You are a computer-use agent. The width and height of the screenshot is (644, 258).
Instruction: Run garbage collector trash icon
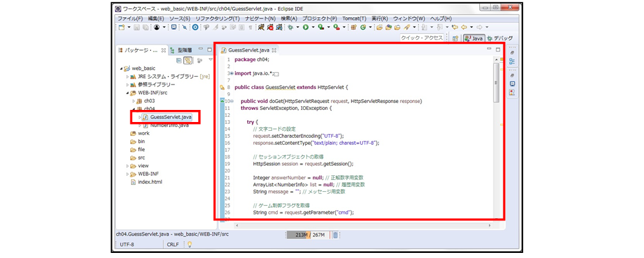(x=335, y=234)
